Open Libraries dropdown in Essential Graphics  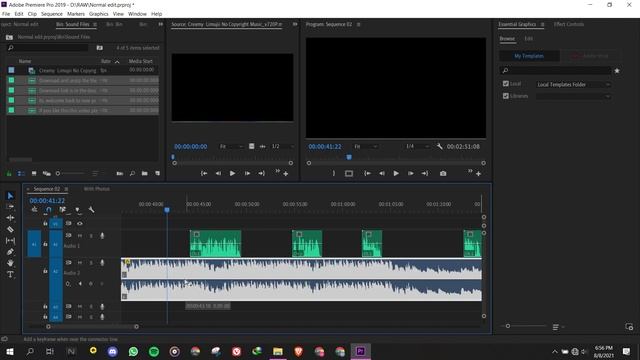point(573,96)
